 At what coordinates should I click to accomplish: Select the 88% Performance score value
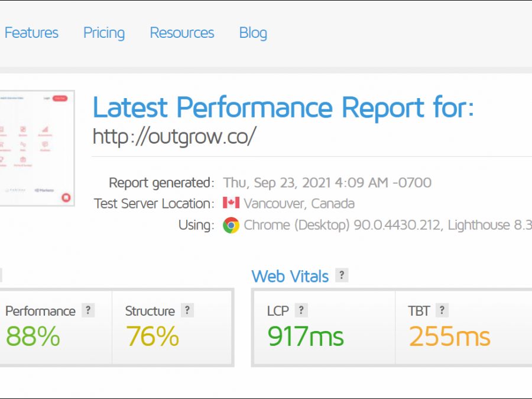[x=33, y=337]
